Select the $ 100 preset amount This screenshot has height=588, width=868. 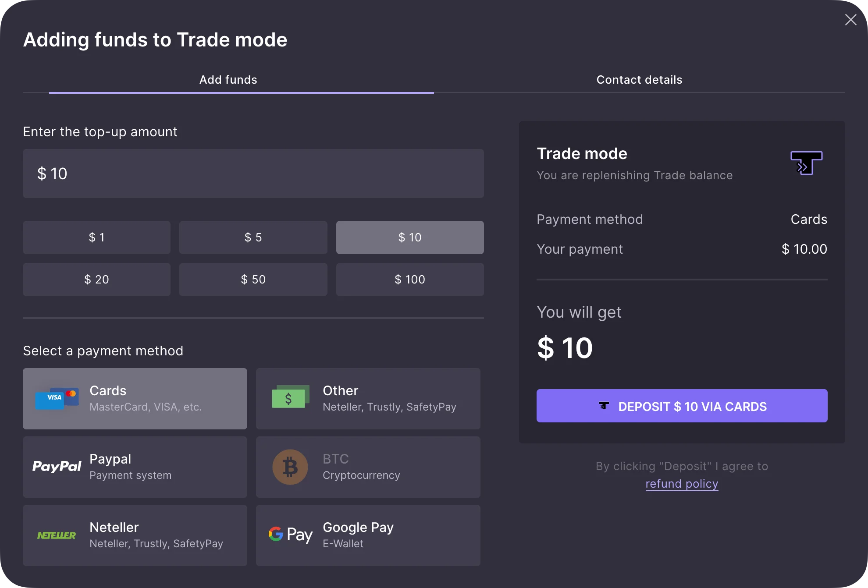pos(410,280)
